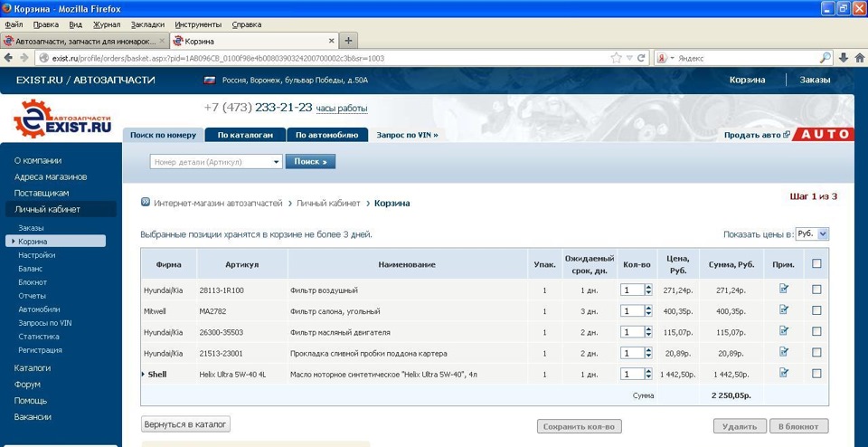Click the search magnifier in Яндекс box
This screenshot has height=447, width=868.
826,58
